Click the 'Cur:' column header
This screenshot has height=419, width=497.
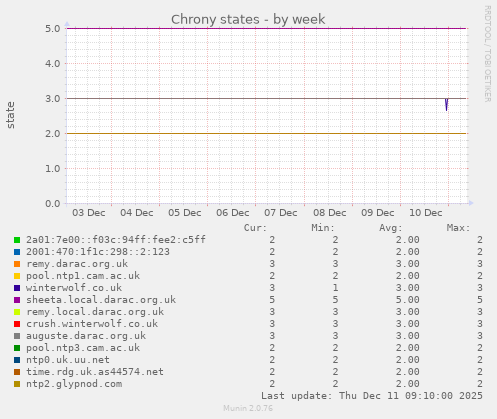[x=255, y=228]
